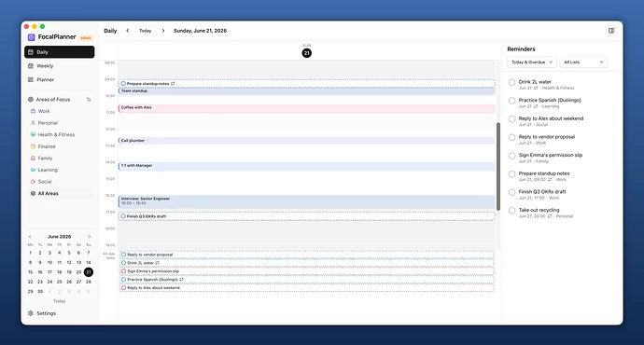Image resolution: width=644 pixels, height=345 pixels.
Task: Click the FocalPlanner app logo icon
Action: click(x=31, y=37)
